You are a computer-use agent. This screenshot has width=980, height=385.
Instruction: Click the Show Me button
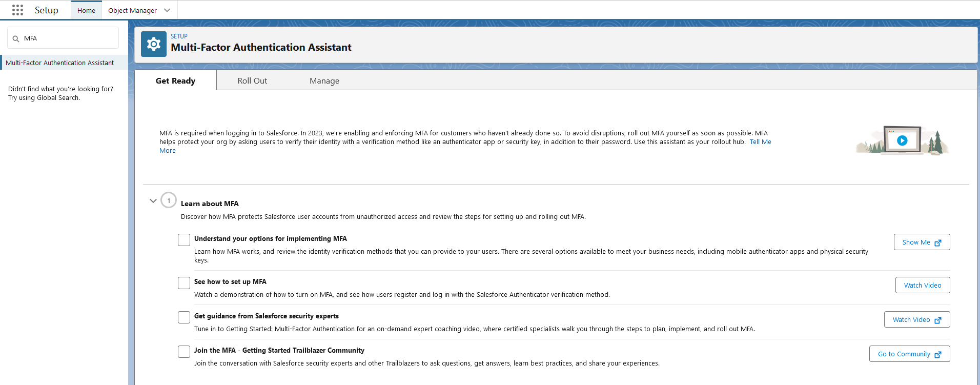click(x=922, y=242)
